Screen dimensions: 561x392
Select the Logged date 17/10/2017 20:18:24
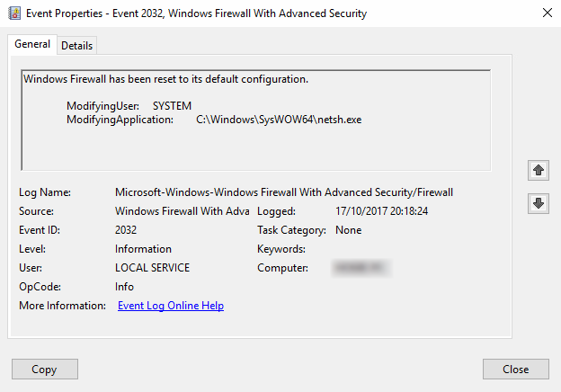tap(381, 211)
